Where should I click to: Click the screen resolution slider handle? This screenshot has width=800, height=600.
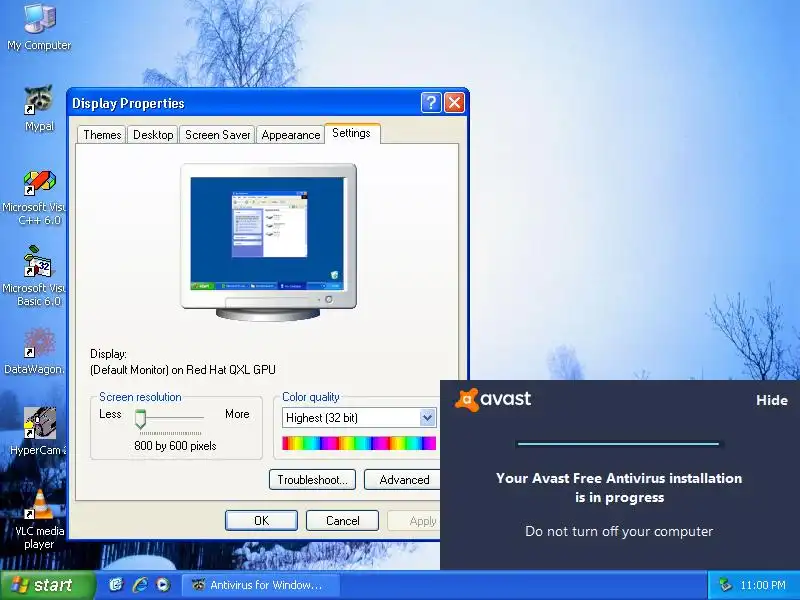pyautogui.click(x=140, y=419)
